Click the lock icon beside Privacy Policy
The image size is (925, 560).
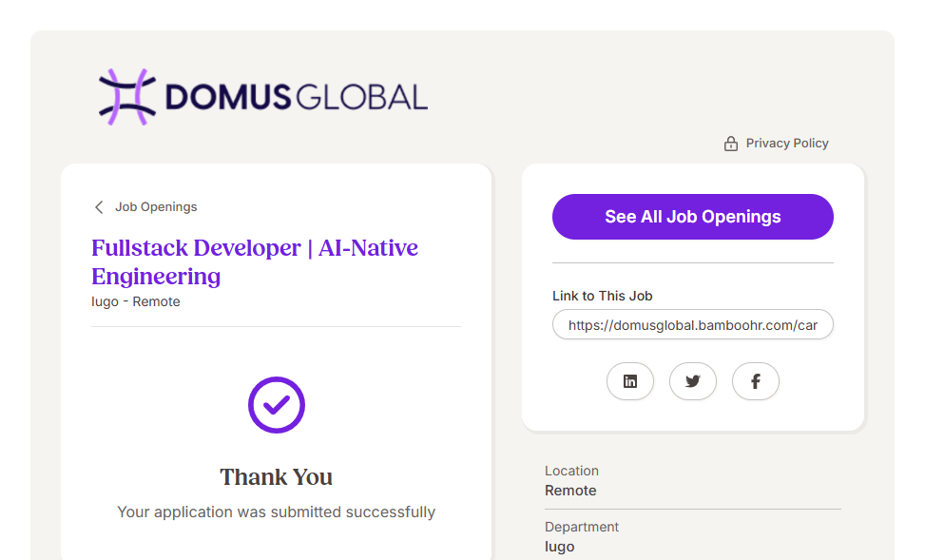click(x=731, y=144)
